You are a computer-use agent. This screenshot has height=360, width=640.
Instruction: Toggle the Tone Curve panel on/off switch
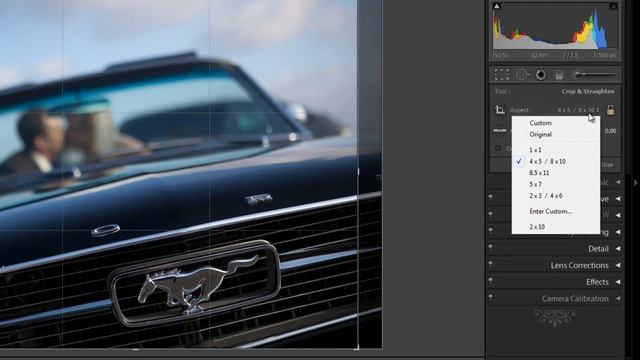pyautogui.click(x=491, y=197)
